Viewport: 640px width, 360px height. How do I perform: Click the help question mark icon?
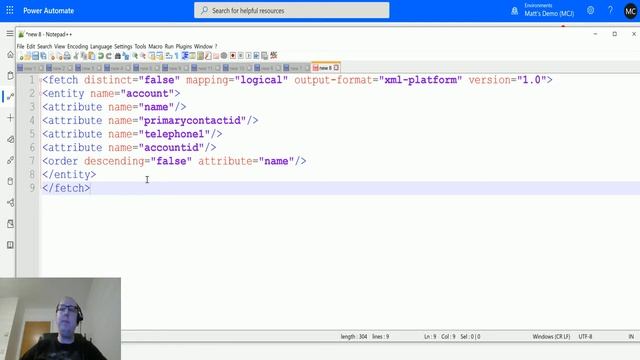(x=610, y=11)
